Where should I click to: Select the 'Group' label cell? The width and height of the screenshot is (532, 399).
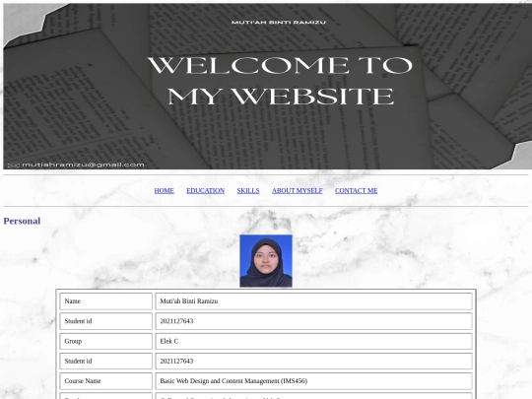pyautogui.click(x=105, y=341)
